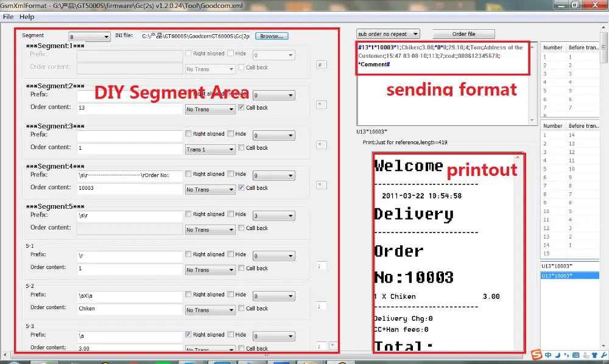Enable Call back in section 5-2
The height and width of the screenshot is (364, 609).
click(x=241, y=308)
